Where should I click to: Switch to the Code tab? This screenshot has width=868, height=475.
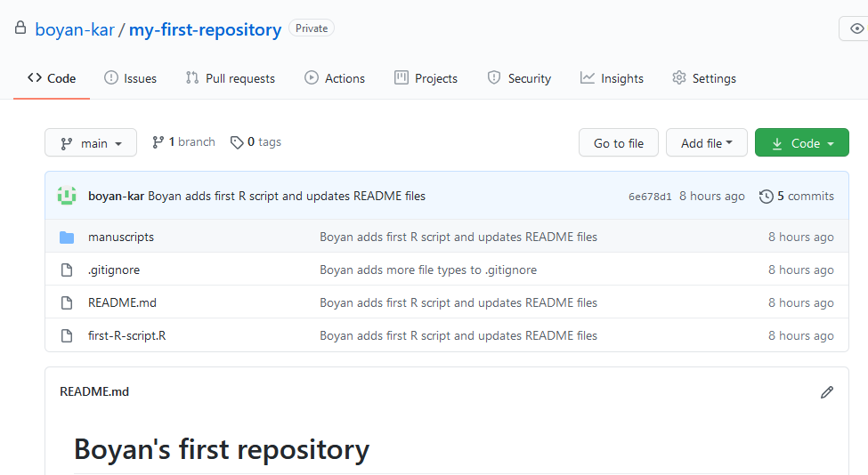pyautogui.click(x=52, y=78)
